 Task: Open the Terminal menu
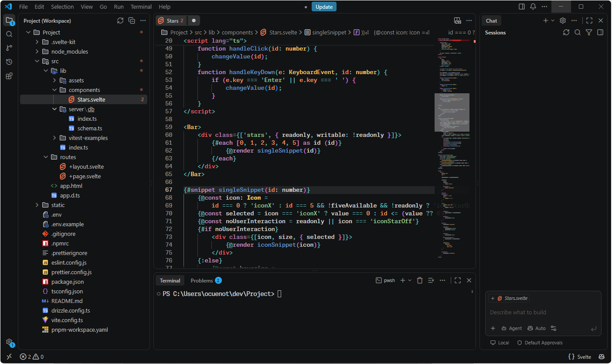pyautogui.click(x=141, y=7)
